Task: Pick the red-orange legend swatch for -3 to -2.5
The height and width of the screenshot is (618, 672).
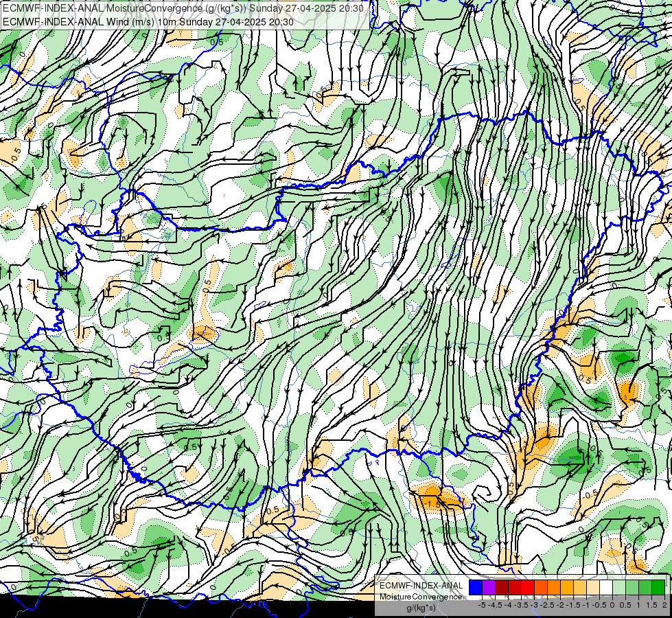Action: [x=541, y=587]
